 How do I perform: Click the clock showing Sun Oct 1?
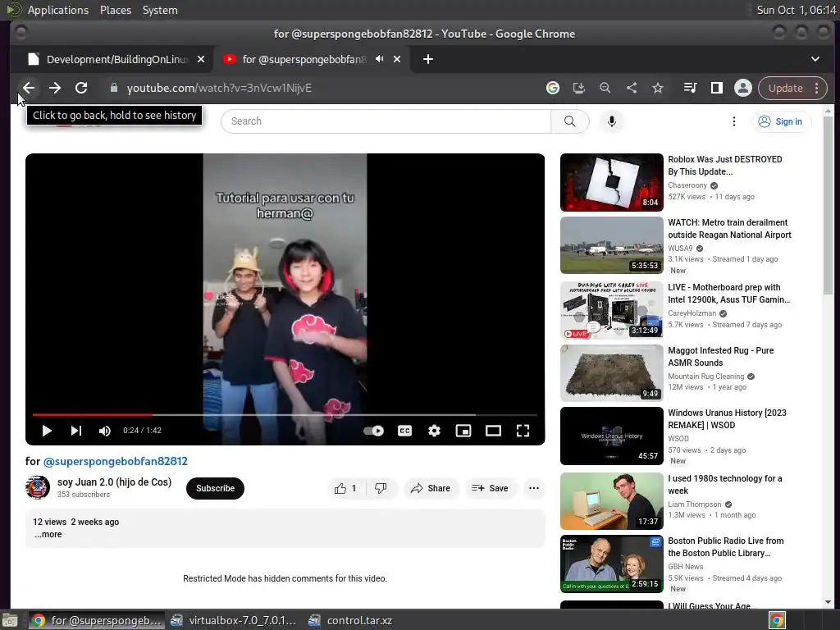(x=796, y=10)
